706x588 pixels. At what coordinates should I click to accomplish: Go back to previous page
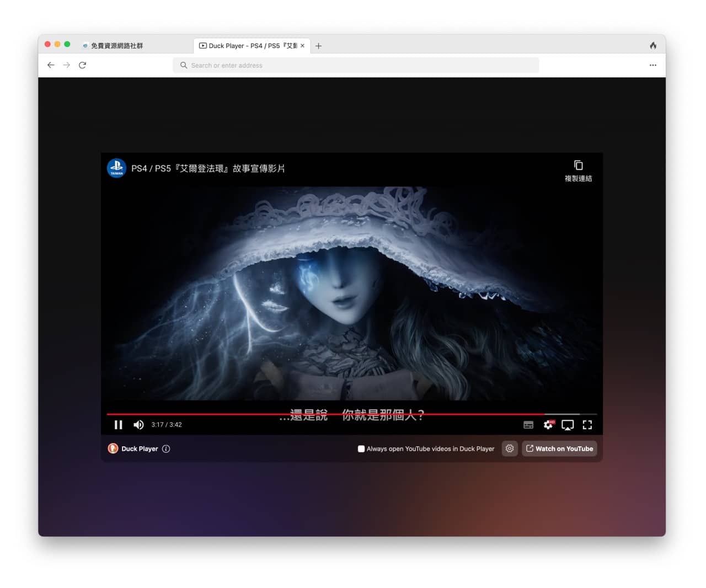click(x=51, y=65)
